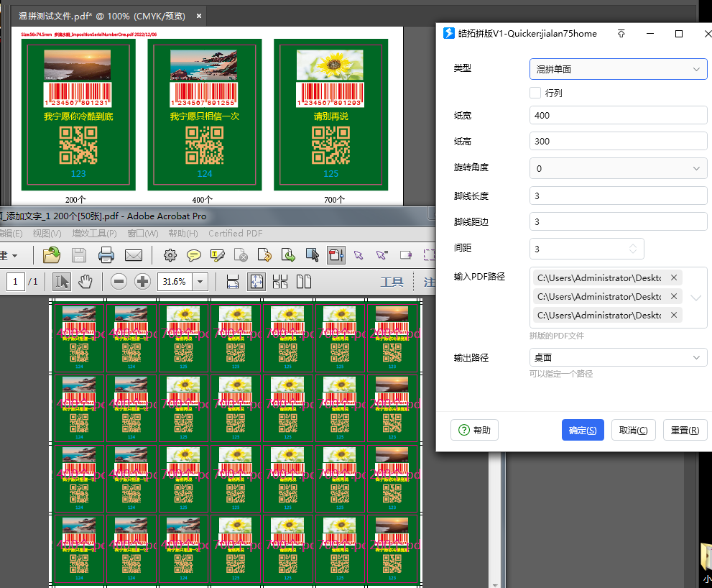The height and width of the screenshot is (588, 712).
Task: Open the 工具 panel in Acrobat
Action: pyautogui.click(x=392, y=282)
